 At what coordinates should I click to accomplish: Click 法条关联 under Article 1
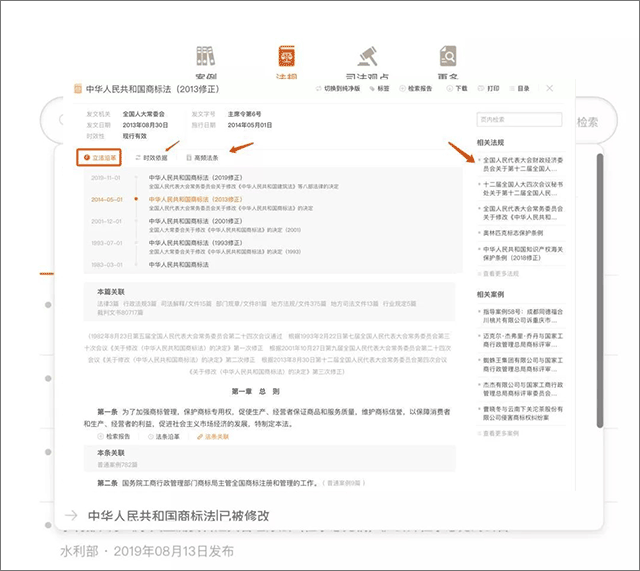coord(214,437)
